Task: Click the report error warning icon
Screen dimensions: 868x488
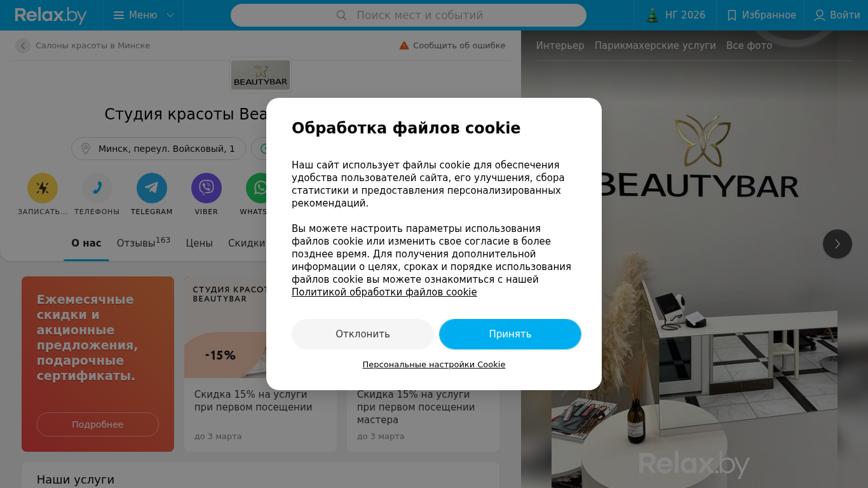Action: coord(404,46)
